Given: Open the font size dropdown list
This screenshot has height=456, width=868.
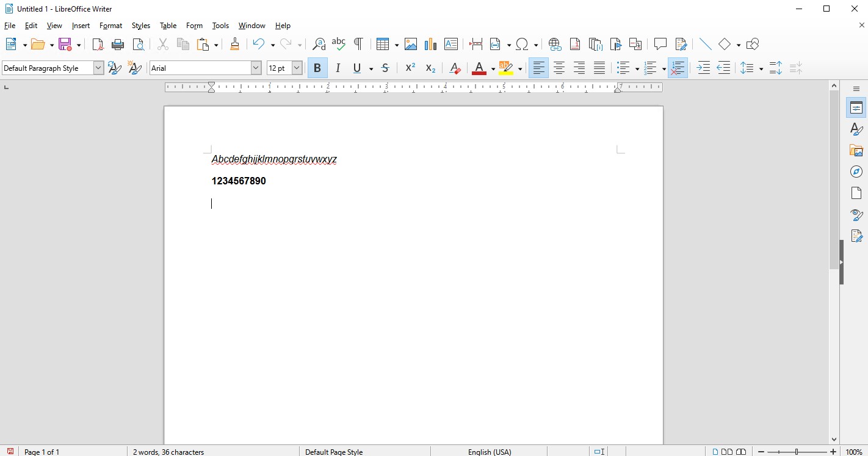Looking at the screenshot, I should (x=297, y=68).
